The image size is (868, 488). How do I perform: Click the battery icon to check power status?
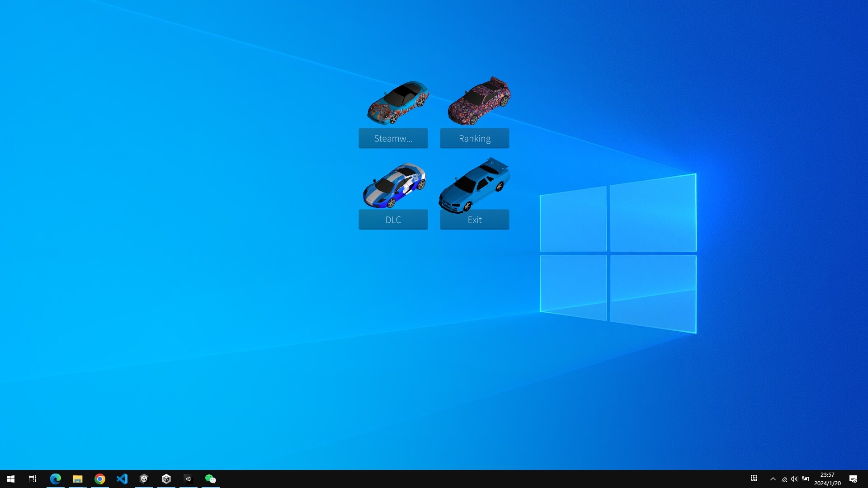click(x=806, y=479)
